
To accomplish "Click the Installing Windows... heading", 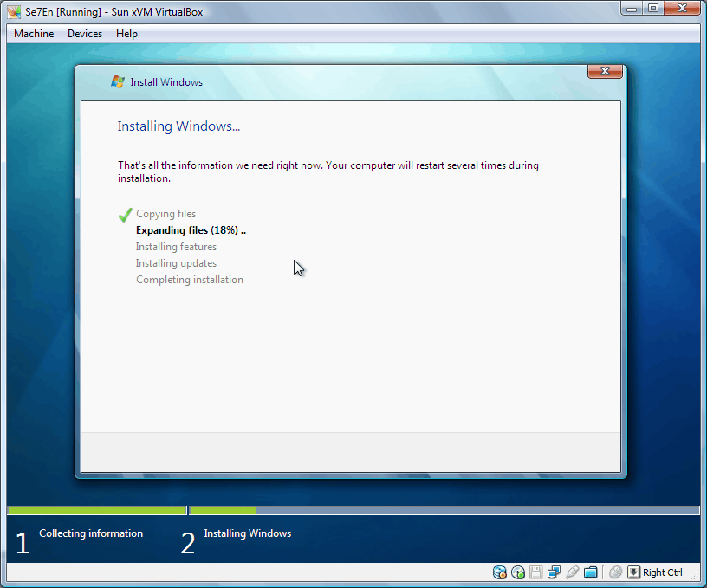I will pos(178,126).
